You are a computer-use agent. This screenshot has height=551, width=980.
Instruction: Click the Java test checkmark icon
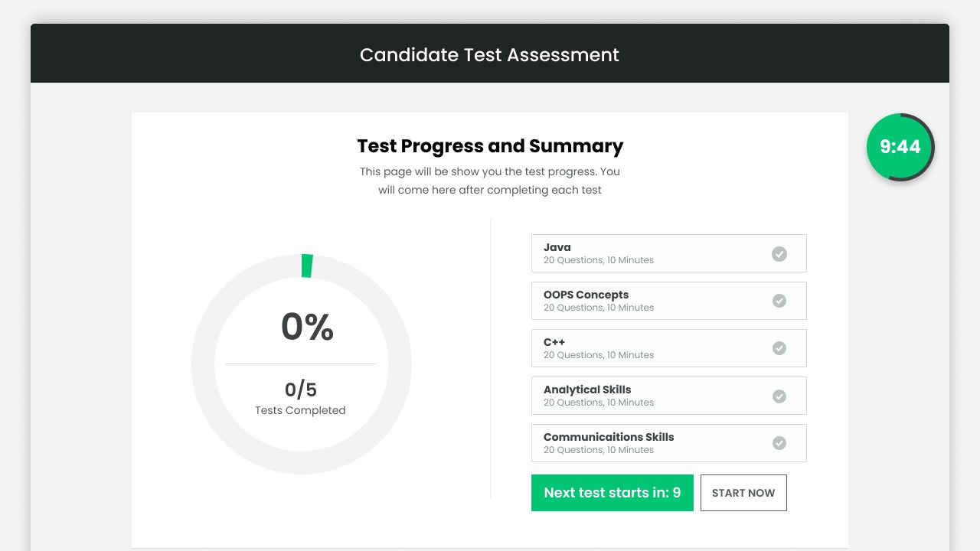(x=779, y=254)
